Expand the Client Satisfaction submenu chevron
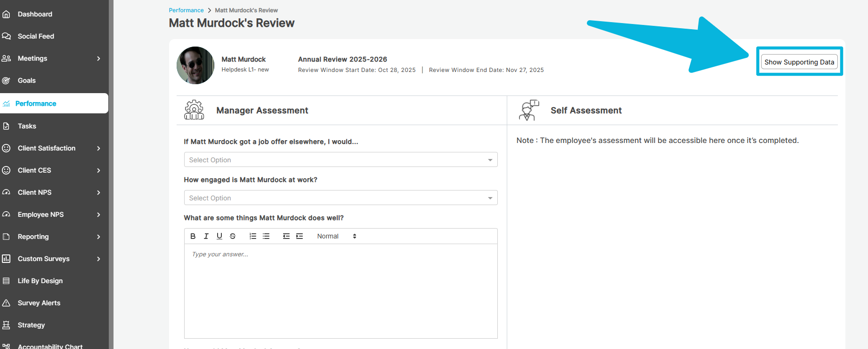This screenshot has height=349, width=868. pos(98,148)
